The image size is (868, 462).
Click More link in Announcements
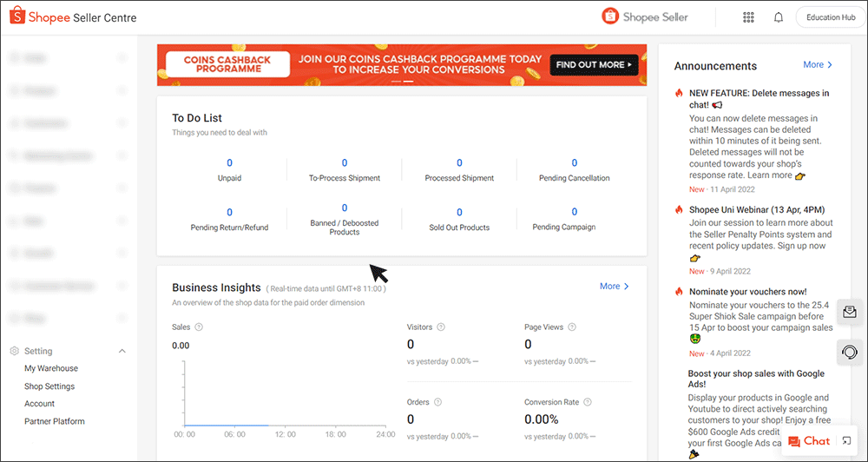point(818,65)
